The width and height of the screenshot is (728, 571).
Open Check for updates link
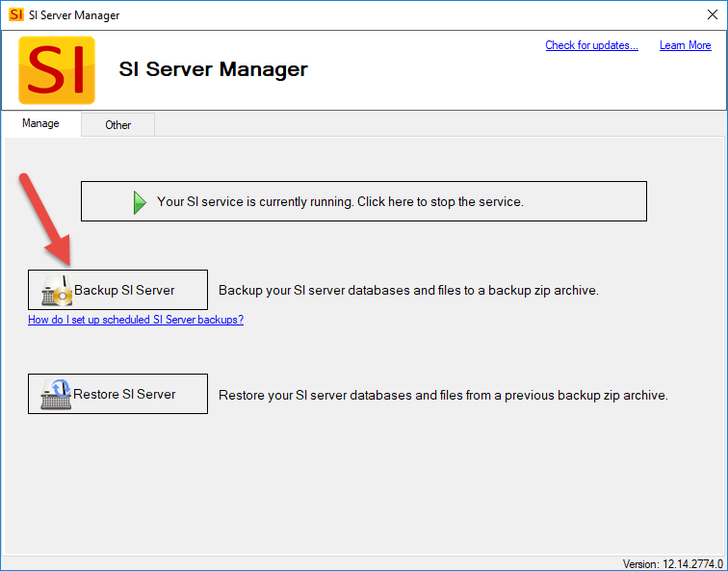(x=591, y=45)
